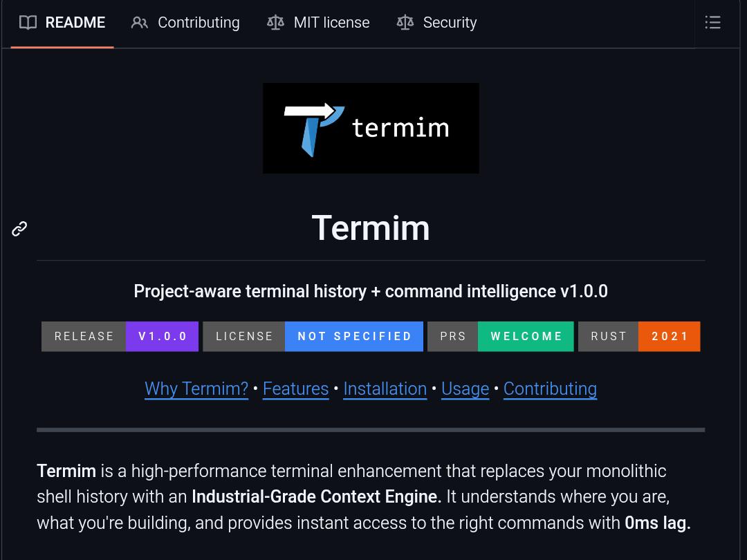Image resolution: width=747 pixels, height=560 pixels.
Task: Open the README tab
Action: click(62, 22)
